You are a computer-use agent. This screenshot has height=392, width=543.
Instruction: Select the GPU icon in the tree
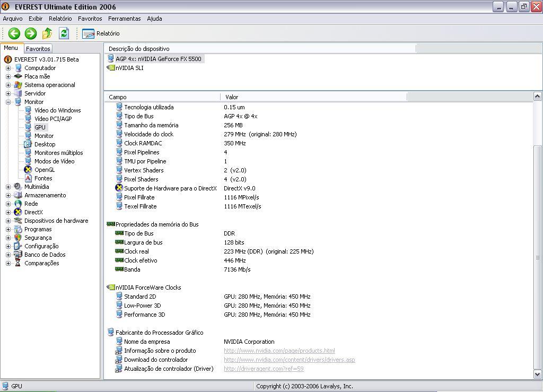[x=28, y=127]
